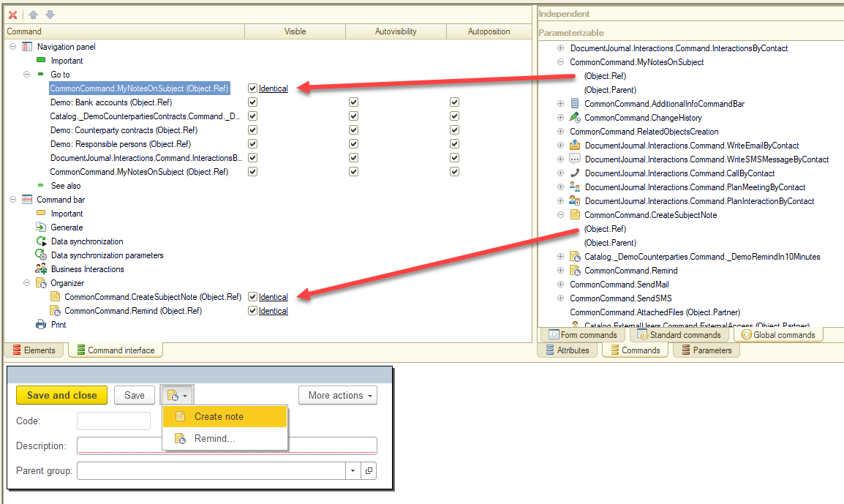Click the Data synchronization icon

(x=41, y=241)
